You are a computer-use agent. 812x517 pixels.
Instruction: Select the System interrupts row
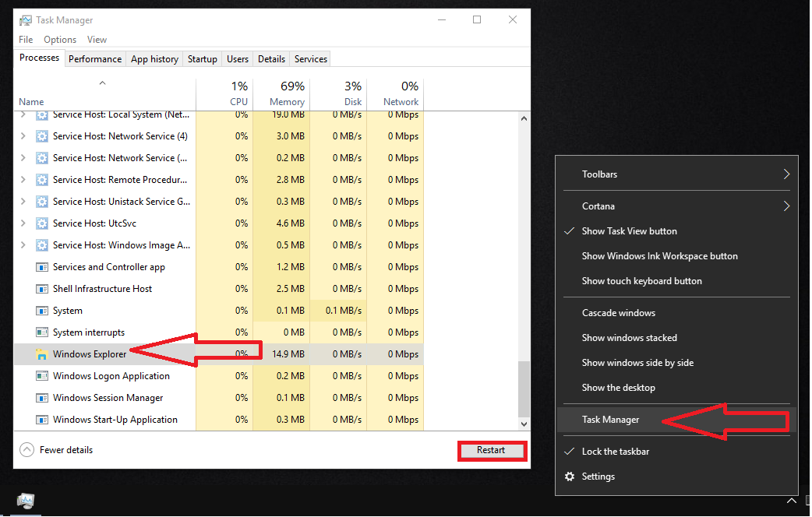219,332
